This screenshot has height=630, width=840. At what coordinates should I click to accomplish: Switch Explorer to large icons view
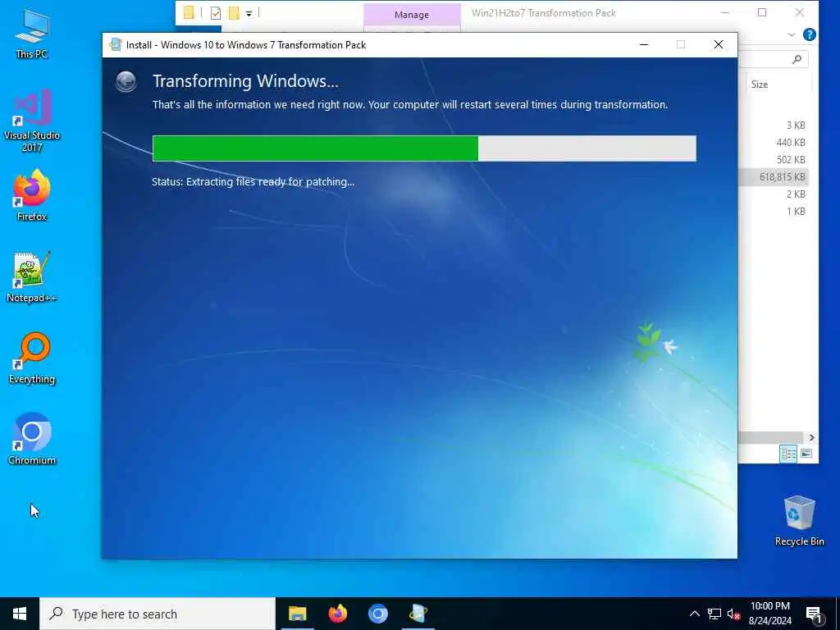coord(806,453)
